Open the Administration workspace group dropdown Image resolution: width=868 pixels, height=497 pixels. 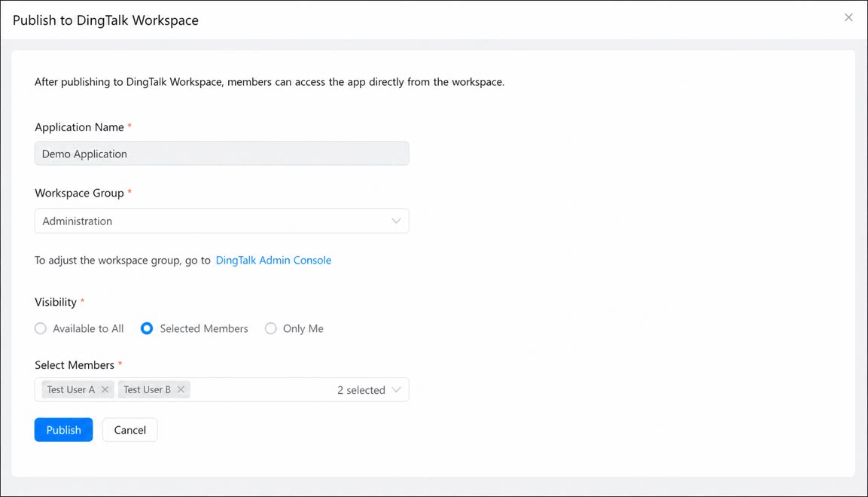tap(221, 221)
